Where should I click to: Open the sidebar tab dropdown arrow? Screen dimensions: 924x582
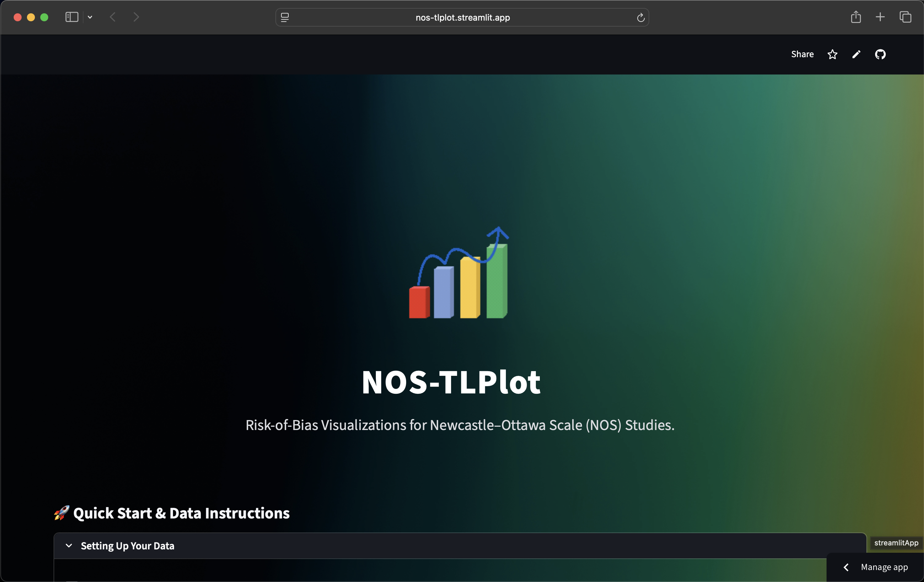(90, 17)
